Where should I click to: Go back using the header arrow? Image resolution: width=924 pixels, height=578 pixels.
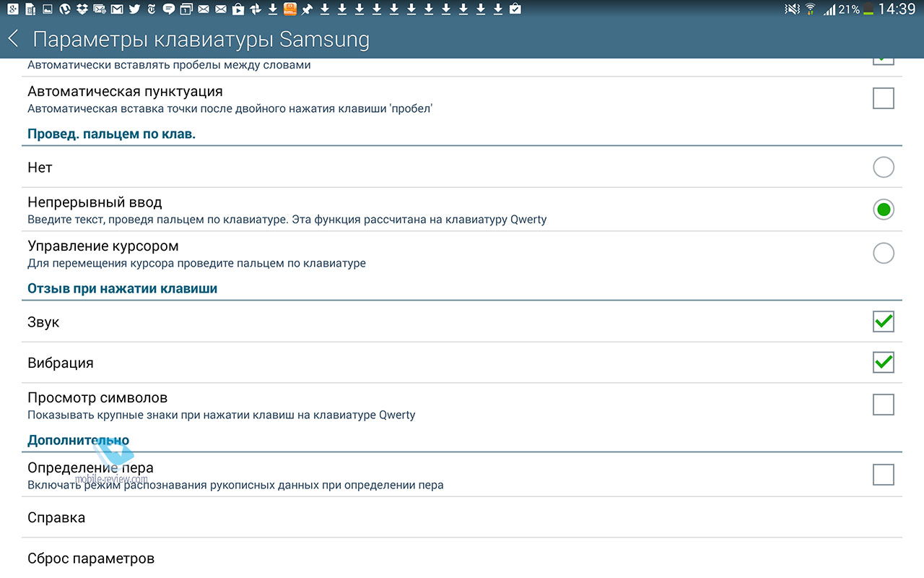coord(12,39)
